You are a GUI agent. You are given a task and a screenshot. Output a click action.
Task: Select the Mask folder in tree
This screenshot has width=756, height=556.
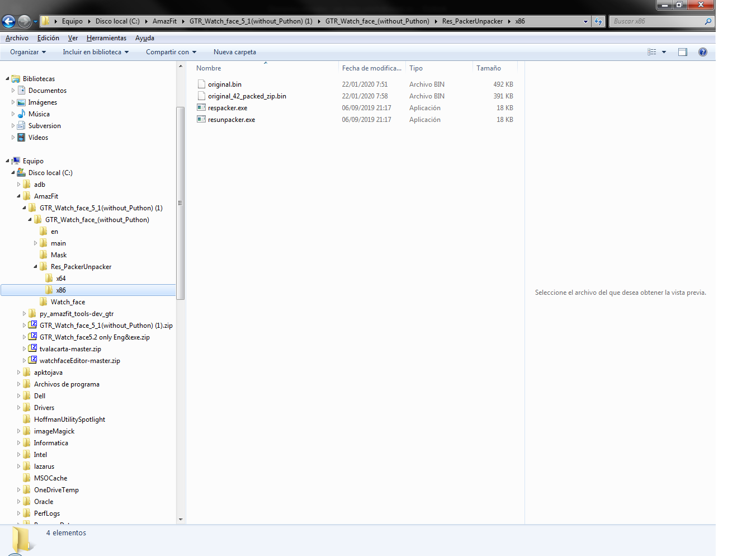pos(58,255)
